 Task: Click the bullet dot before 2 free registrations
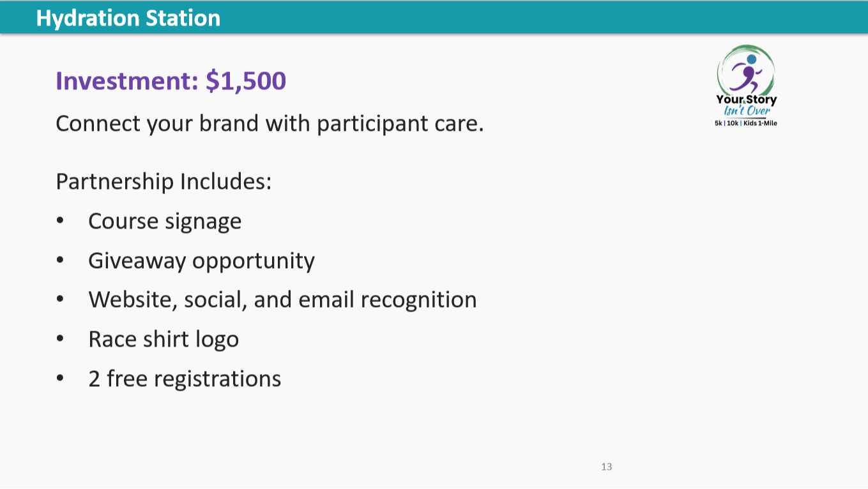[60, 379]
